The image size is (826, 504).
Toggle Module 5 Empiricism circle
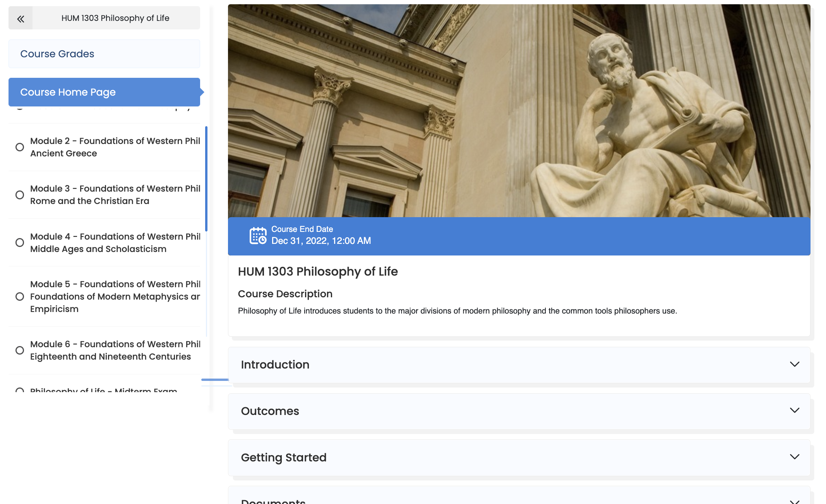20,297
